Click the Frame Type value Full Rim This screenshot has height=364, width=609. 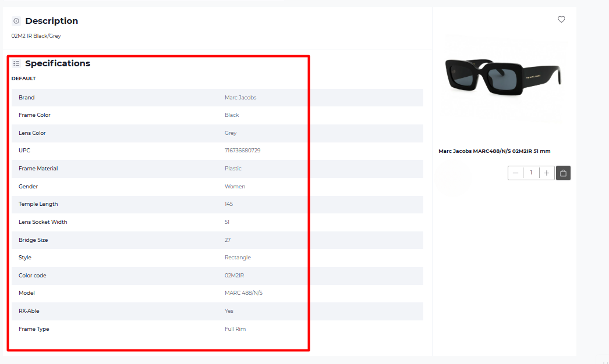click(235, 329)
